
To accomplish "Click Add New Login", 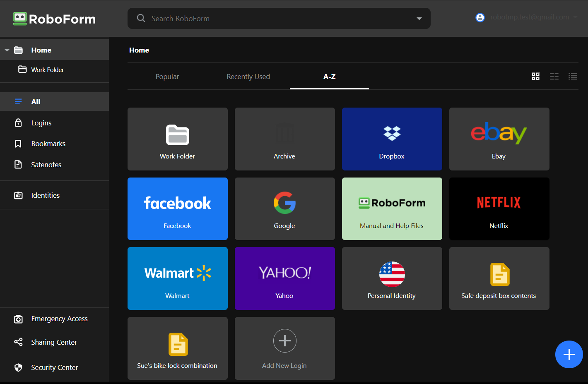I will pos(284,348).
